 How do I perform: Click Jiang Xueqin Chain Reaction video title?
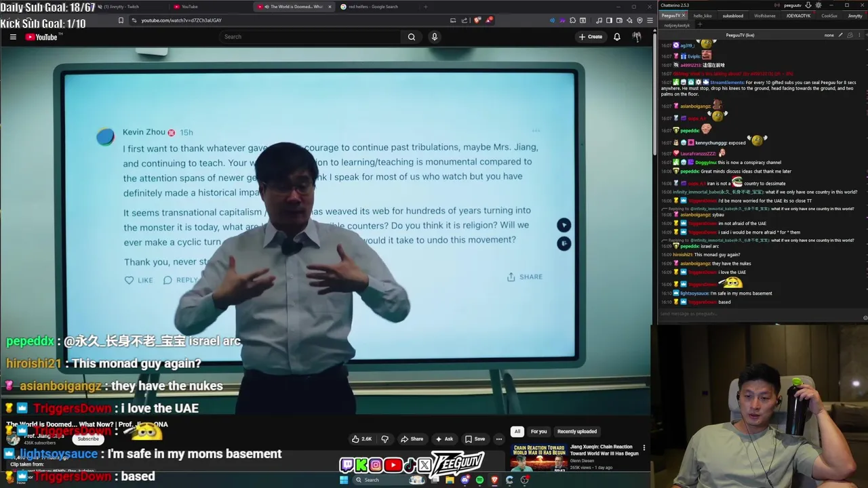(x=604, y=449)
